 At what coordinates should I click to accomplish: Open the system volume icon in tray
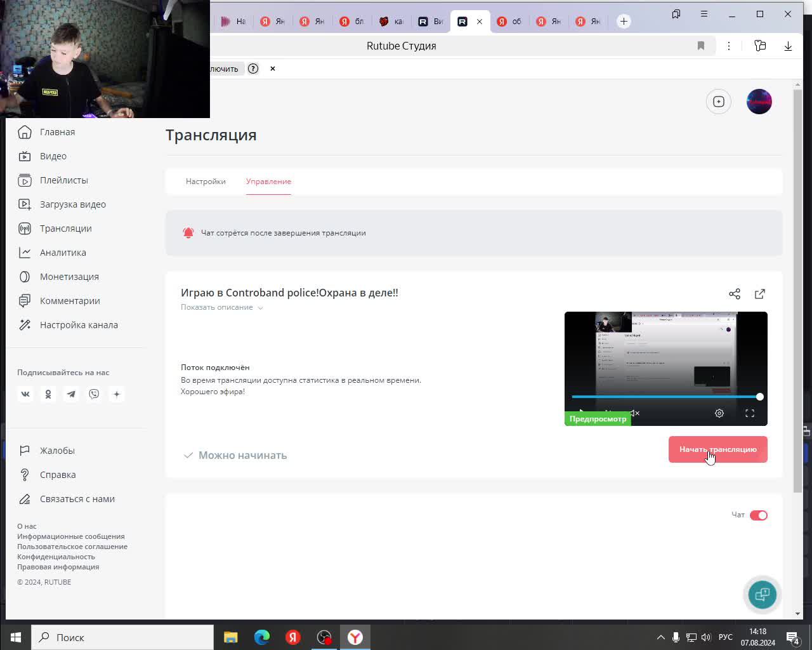point(706,637)
